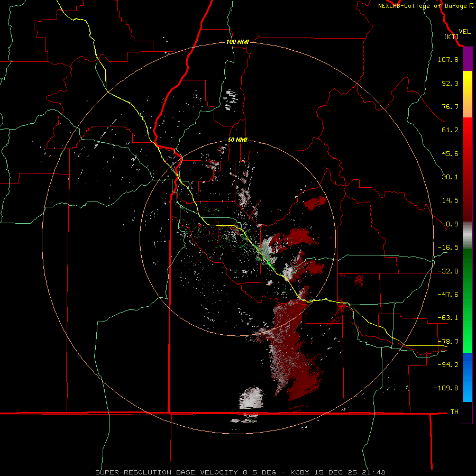The image size is (476, 476).
Task: Click the purple segment of the color bar
Action: coord(467,59)
